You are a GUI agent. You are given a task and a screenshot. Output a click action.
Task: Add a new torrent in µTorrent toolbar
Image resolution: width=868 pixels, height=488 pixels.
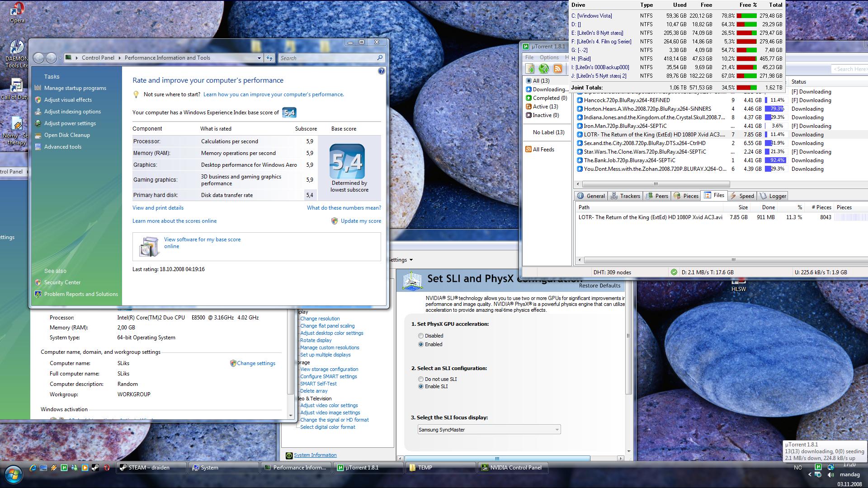[530, 68]
